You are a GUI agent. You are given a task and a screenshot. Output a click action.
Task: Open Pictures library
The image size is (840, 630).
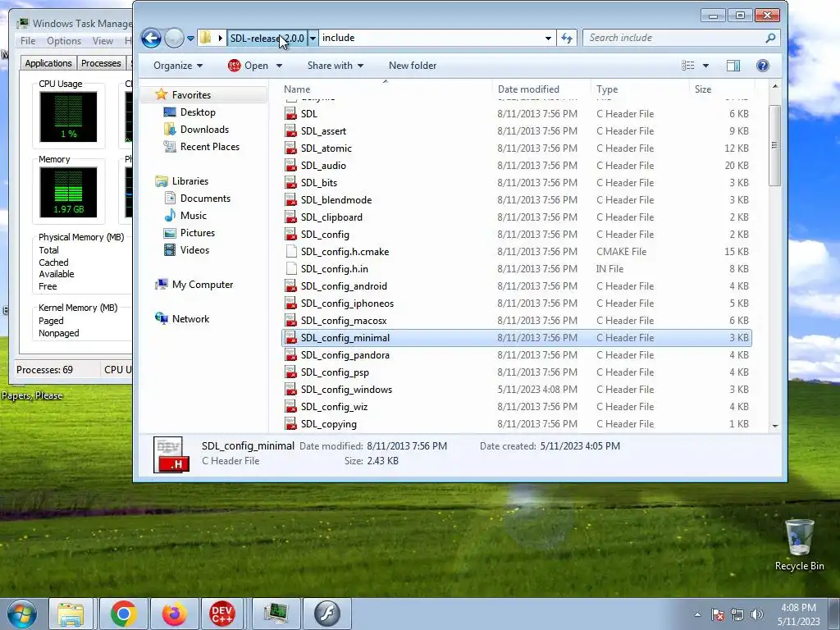[x=197, y=232]
